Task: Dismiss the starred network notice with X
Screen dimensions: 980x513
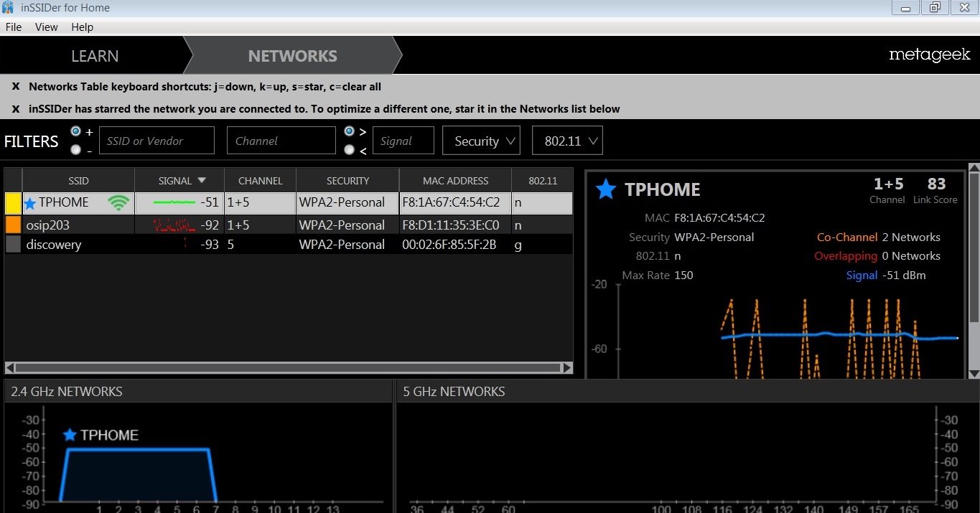Action: click(x=16, y=109)
